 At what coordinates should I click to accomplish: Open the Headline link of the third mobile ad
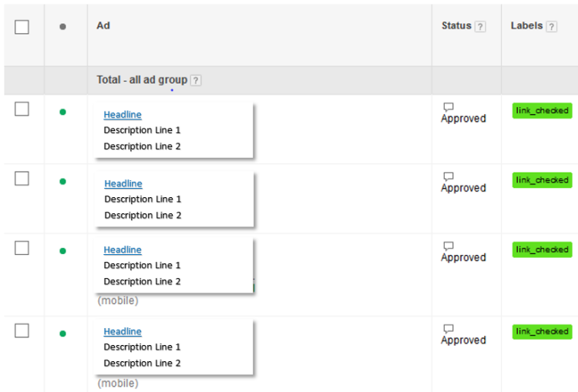click(123, 250)
